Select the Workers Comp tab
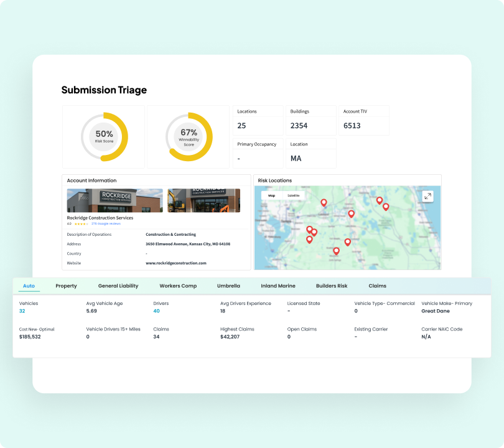 coord(179,286)
